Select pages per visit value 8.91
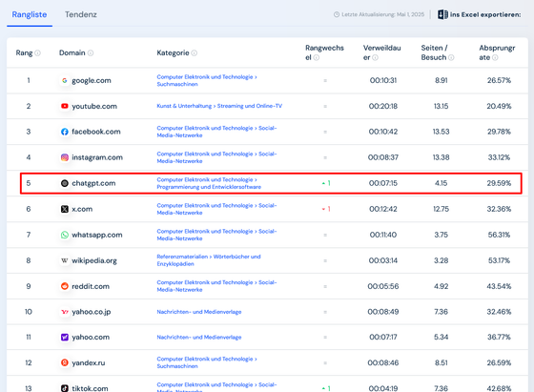 click(x=441, y=81)
